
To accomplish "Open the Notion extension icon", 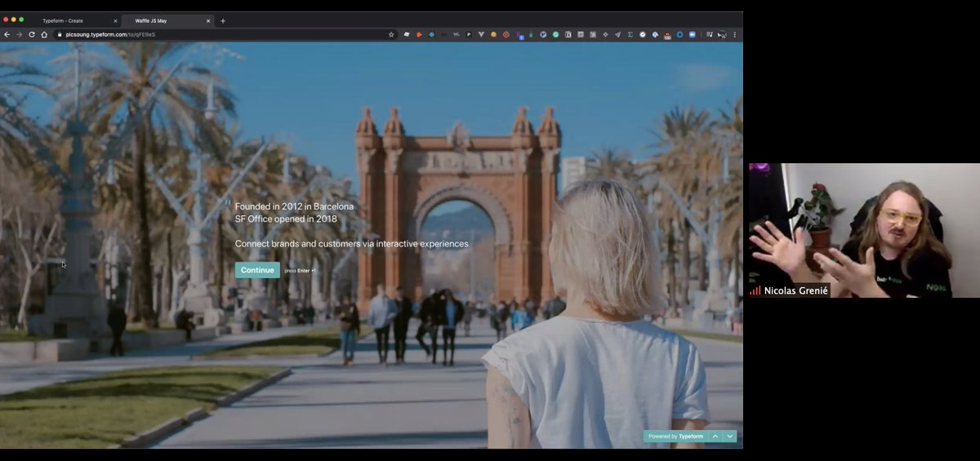I will pos(568,34).
